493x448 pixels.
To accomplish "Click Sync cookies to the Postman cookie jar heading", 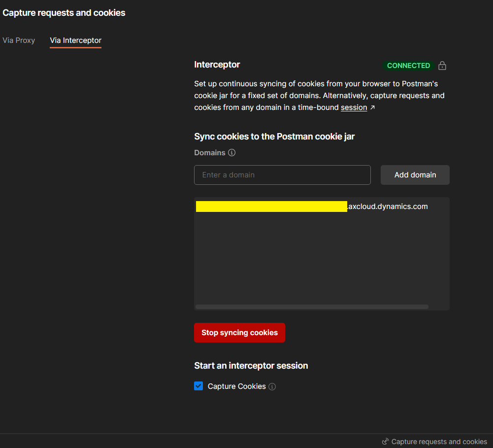I will pos(274,137).
